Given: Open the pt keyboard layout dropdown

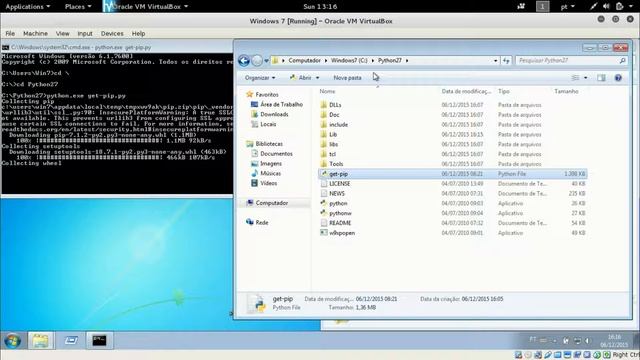Looking at the screenshot, I should (x=567, y=7).
